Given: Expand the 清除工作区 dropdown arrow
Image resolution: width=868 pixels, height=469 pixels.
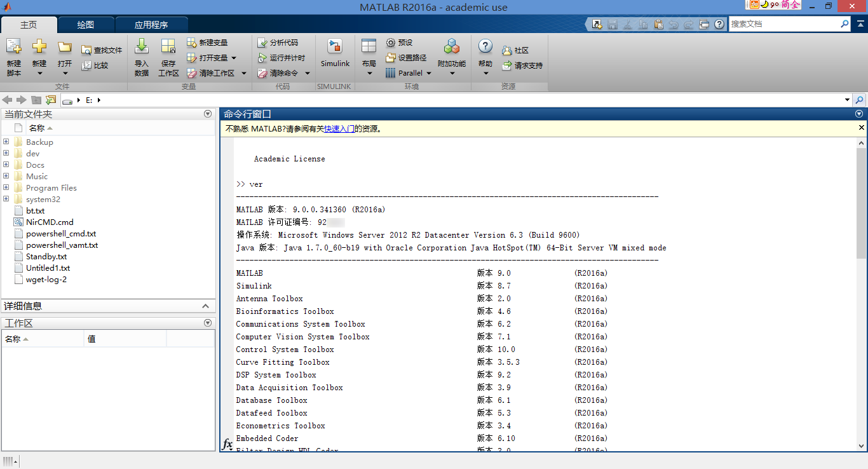Looking at the screenshot, I should pyautogui.click(x=243, y=73).
